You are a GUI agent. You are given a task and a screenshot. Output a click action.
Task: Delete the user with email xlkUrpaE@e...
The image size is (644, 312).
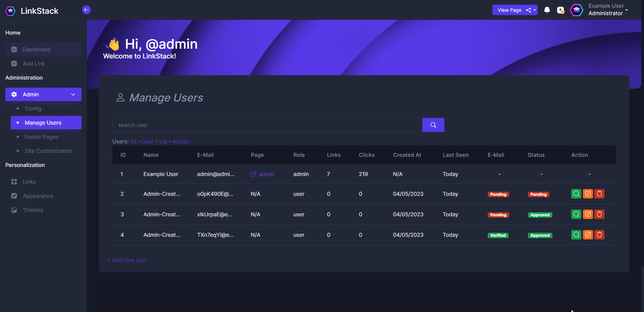point(599,214)
